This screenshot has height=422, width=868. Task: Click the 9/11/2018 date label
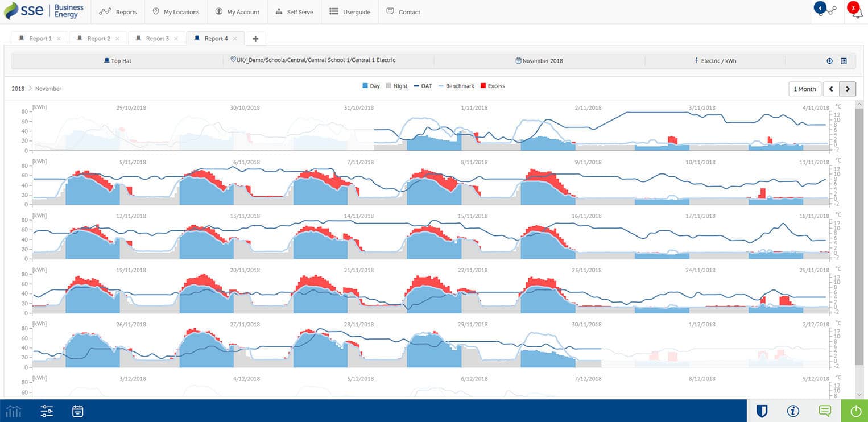tap(588, 162)
